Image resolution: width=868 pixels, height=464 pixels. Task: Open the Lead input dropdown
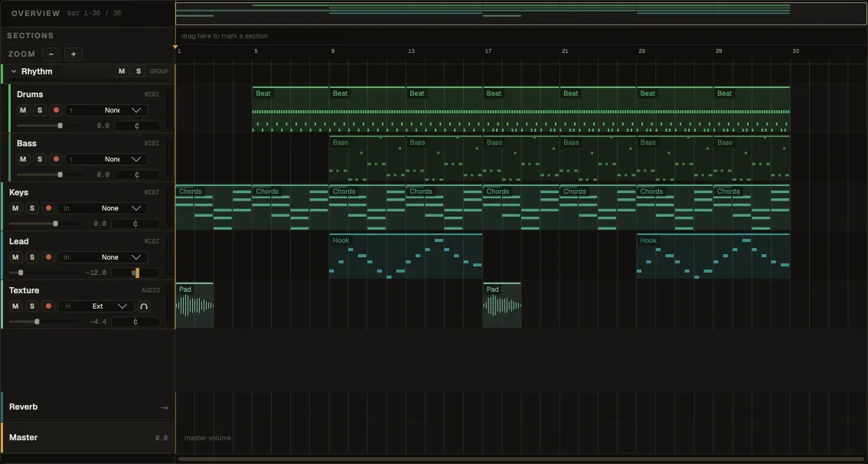(103, 257)
